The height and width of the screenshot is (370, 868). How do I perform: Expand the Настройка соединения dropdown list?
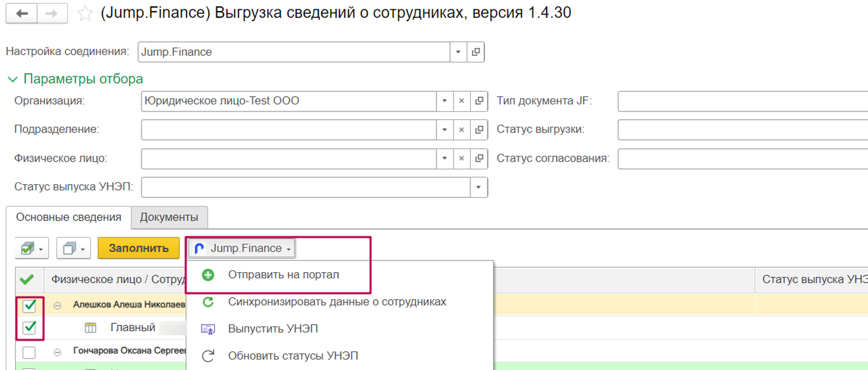point(458,52)
